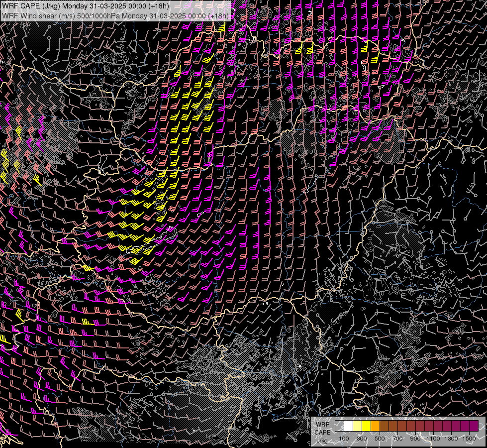Click the 500 legend value
The height and width of the screenshot is (448, 487).
click(x=380, y=439)
